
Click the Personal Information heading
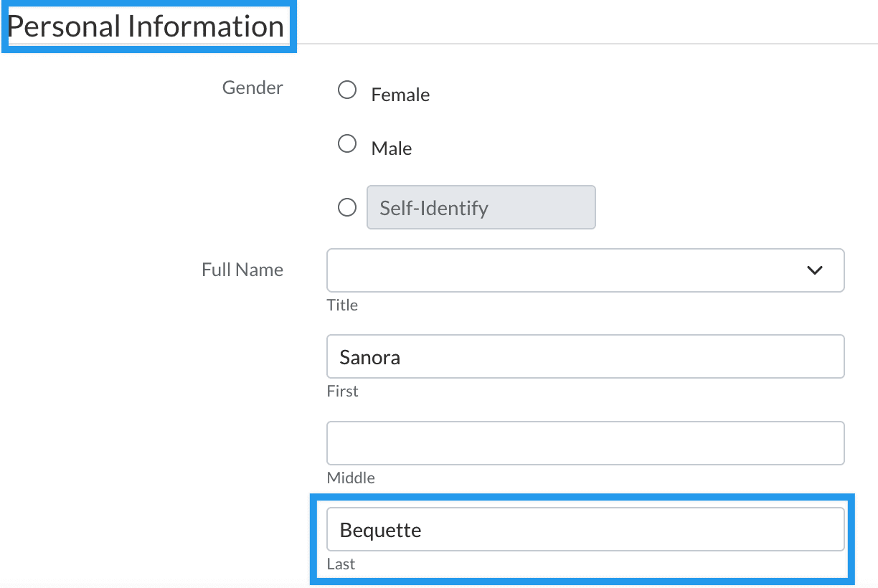tap(146, 27)
